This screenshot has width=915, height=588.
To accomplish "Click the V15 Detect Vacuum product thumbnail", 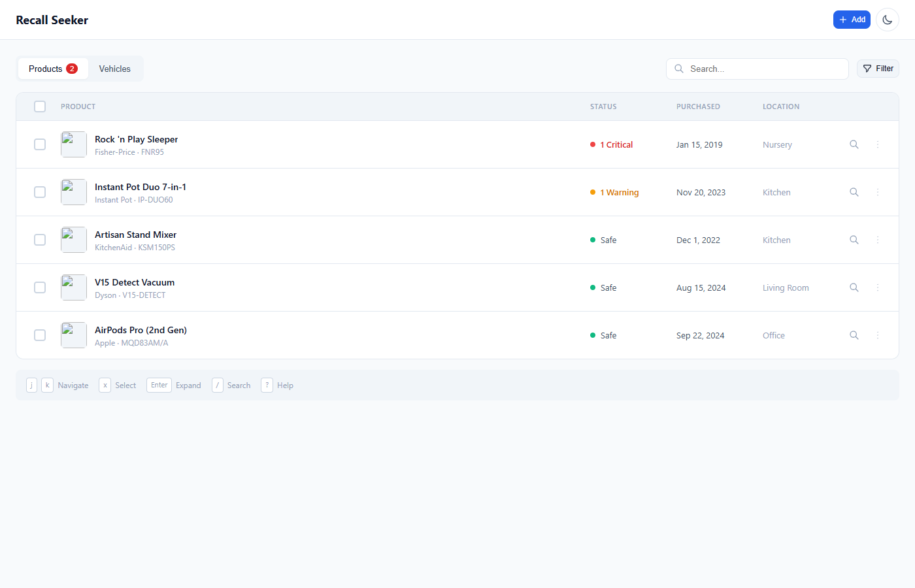I will pos(74,287).
